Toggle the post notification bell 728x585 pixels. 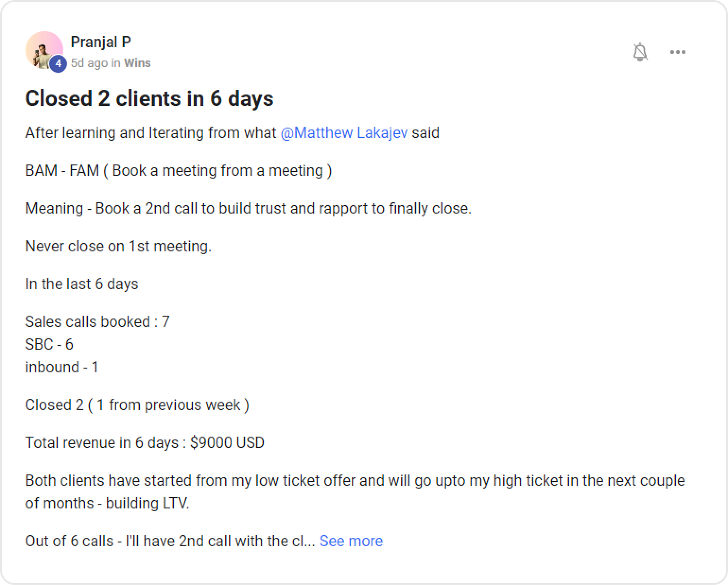point(640,52)
